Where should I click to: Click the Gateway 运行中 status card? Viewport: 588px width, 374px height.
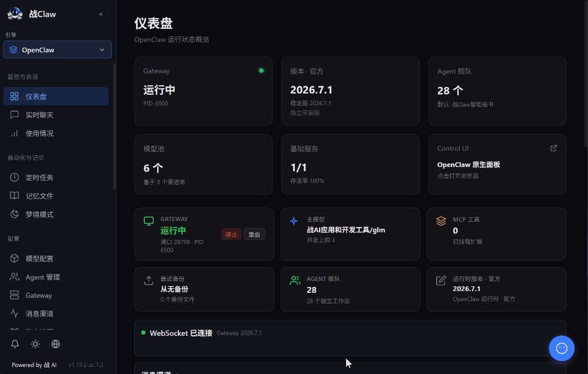click(203, 91)
